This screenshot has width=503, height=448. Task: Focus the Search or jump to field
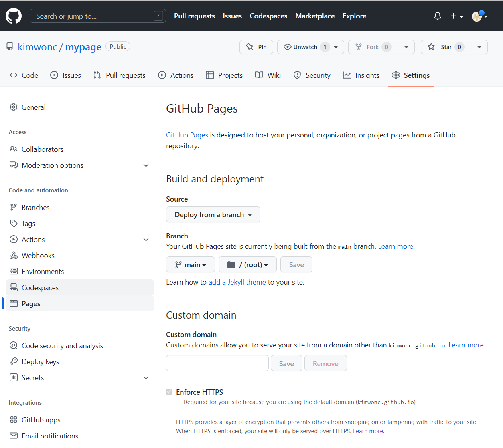tap(98, 16)
